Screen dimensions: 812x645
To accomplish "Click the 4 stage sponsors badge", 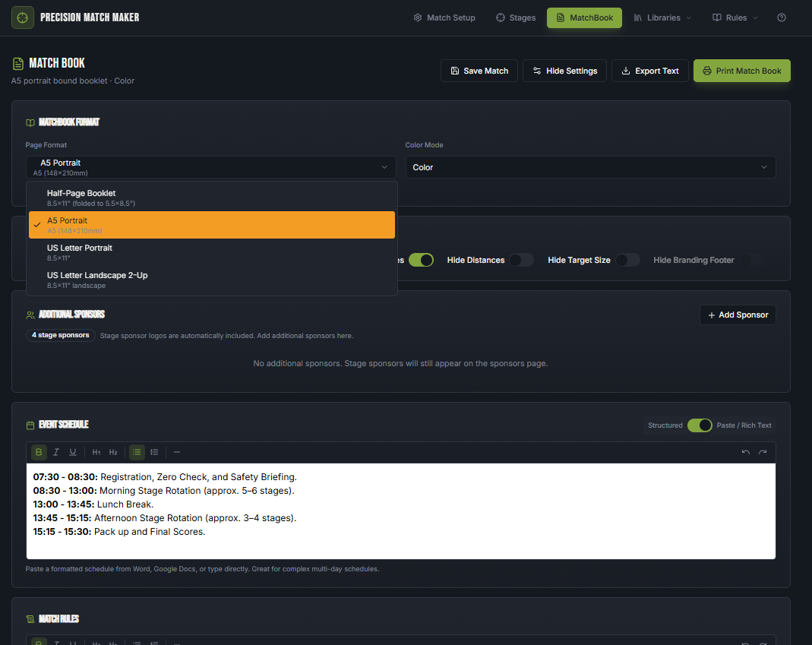I will [61, 335].
